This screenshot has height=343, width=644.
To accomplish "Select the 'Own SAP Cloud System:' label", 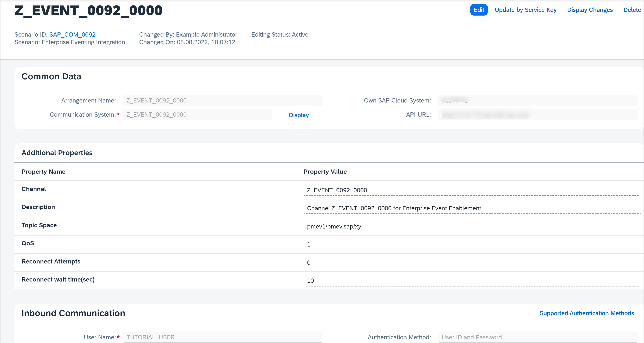I will tap(398, 101).
